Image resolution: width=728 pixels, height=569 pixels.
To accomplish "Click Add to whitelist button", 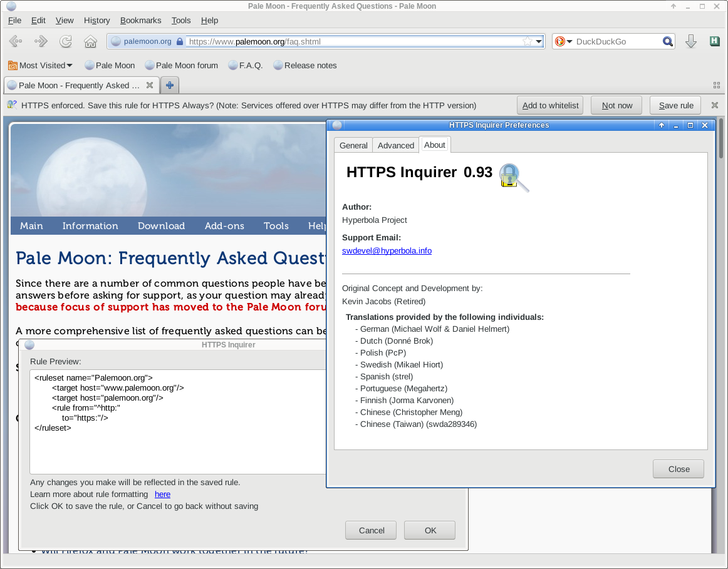I will (x=550, y=105).
